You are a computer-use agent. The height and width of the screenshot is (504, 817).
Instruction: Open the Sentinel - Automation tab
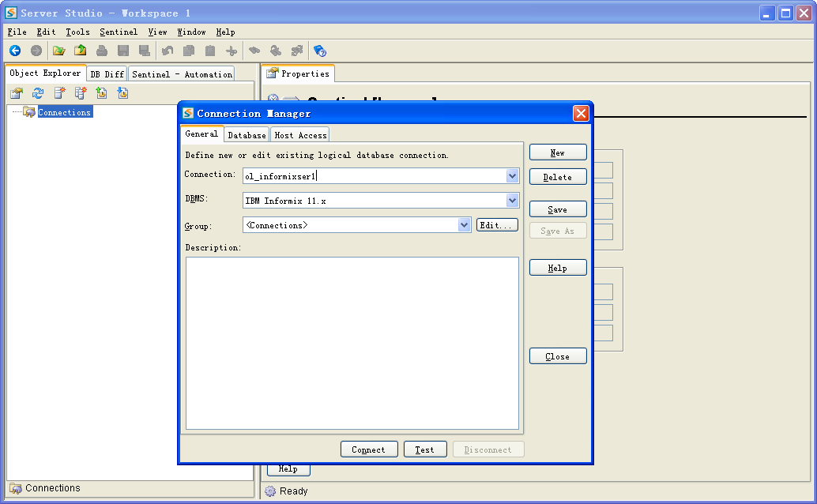(x=182, y=74)
